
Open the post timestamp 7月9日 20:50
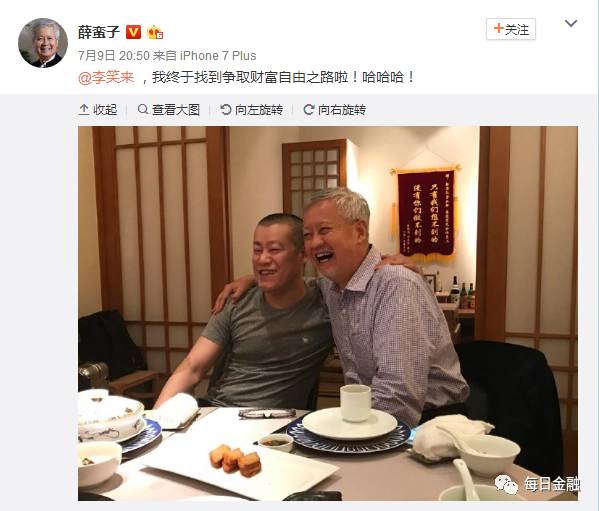[114, 56]
